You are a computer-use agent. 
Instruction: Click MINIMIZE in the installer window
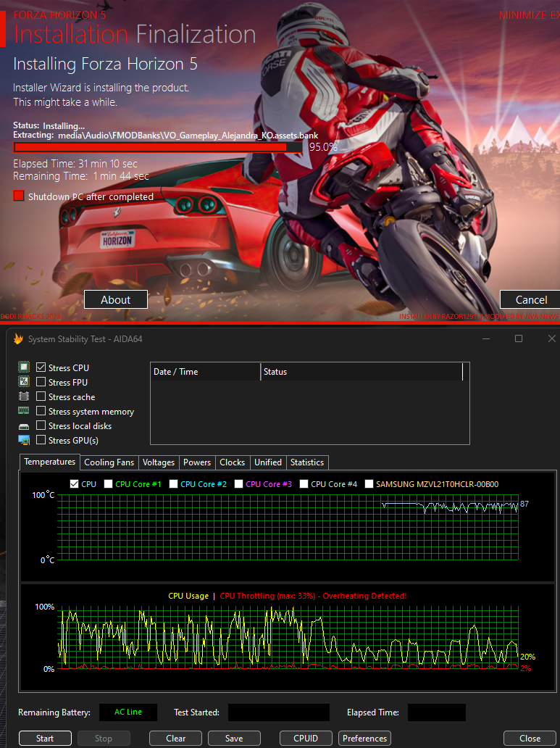coord(522,15)
